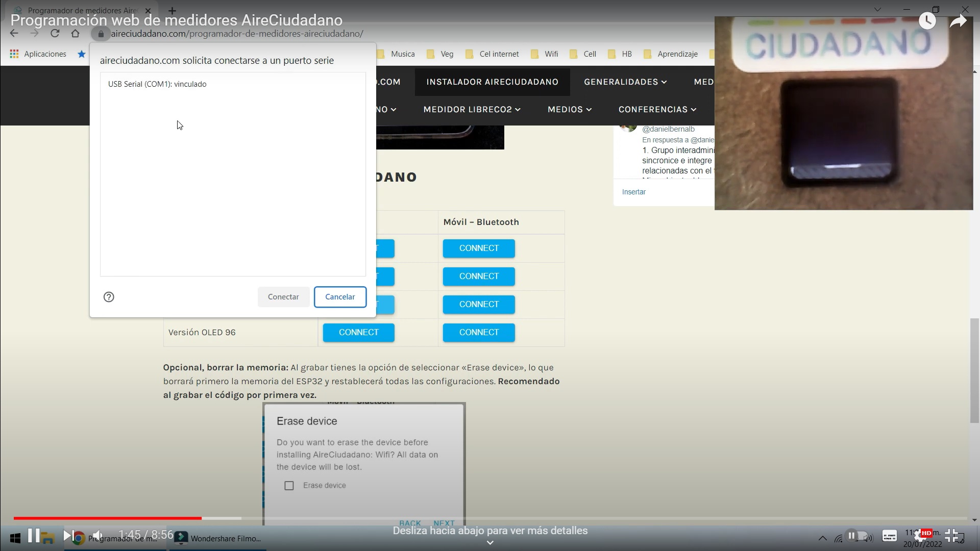The width and height of the screenshot is (980, 551).
Task: Pause the YouTube video
Action: (x=34, y=535)
